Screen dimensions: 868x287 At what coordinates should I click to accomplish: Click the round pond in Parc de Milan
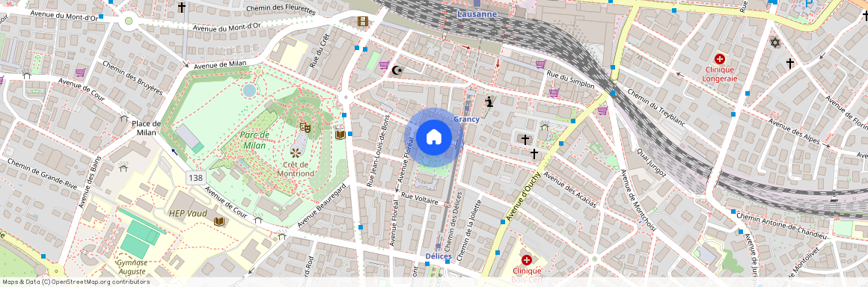pyautogui.click(x=250, y=90)
